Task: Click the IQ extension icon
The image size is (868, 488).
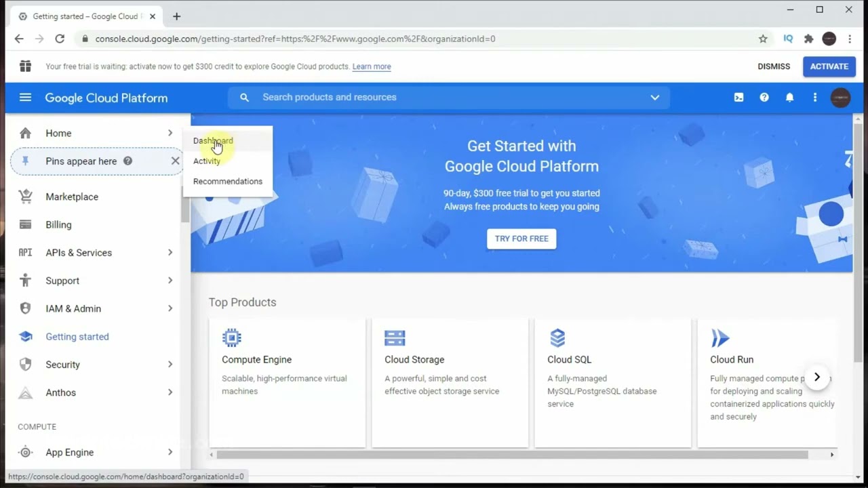Action: point(788,39)
